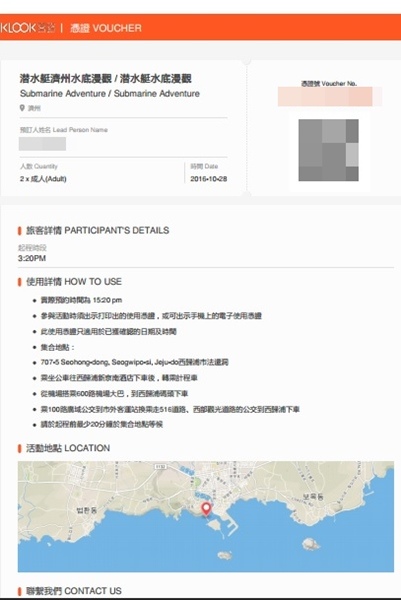
Task: Click the date value 2016-10-28
Action: 209,179
